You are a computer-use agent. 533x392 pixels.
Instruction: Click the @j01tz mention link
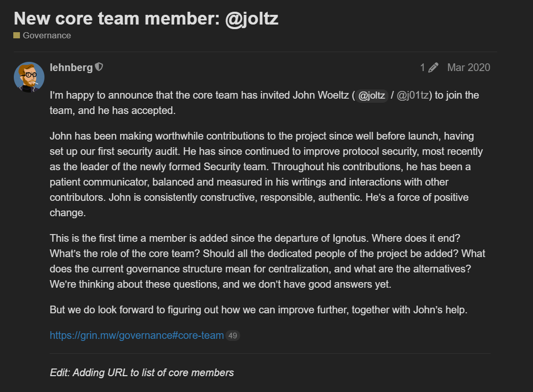[413, 96]
